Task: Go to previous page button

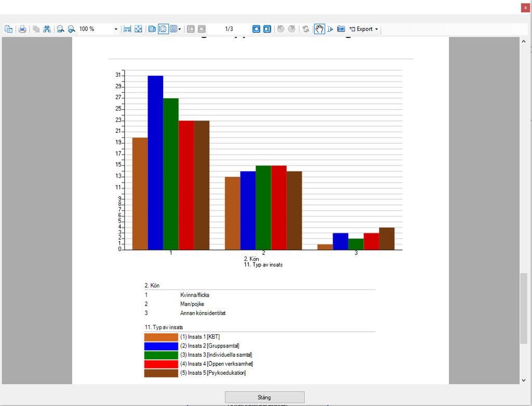Action: point(202,29)
